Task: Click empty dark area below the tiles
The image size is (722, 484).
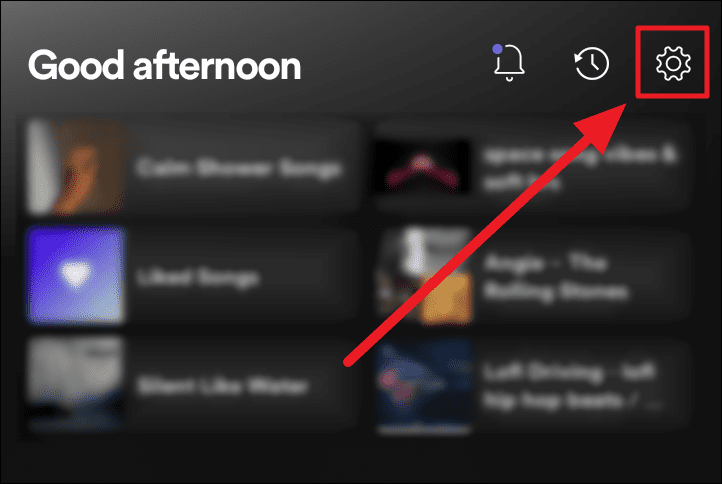Action: coord(361,459)
